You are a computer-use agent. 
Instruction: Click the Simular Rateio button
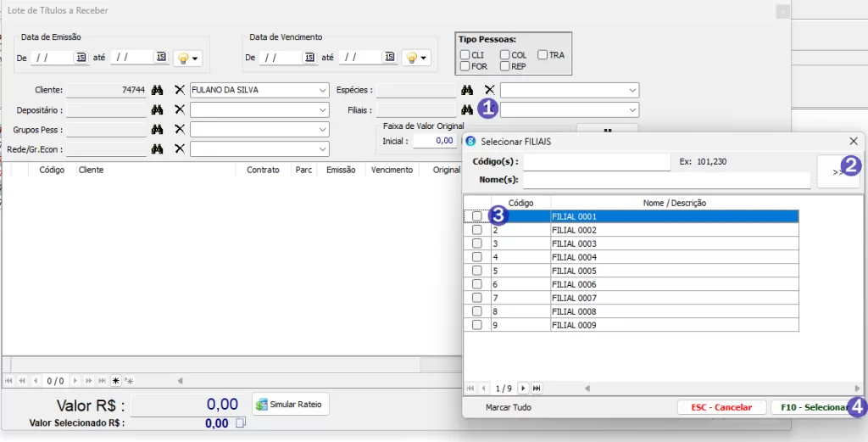[291, 405]
